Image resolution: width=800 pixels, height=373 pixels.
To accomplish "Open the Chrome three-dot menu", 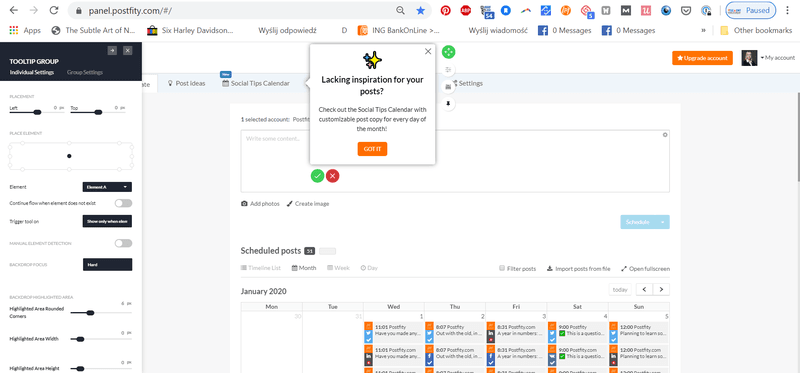I will 788,10.
